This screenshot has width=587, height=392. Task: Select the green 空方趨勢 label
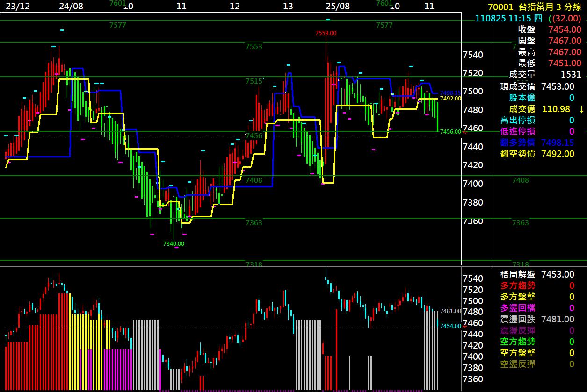pos(518,342)
